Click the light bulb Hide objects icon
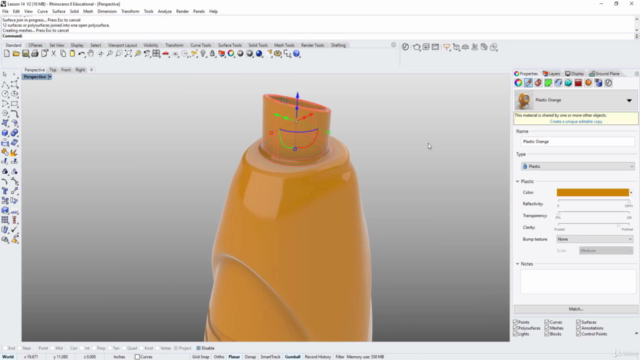The width and height of the screenshot is (640, 360). pos(203,53)
